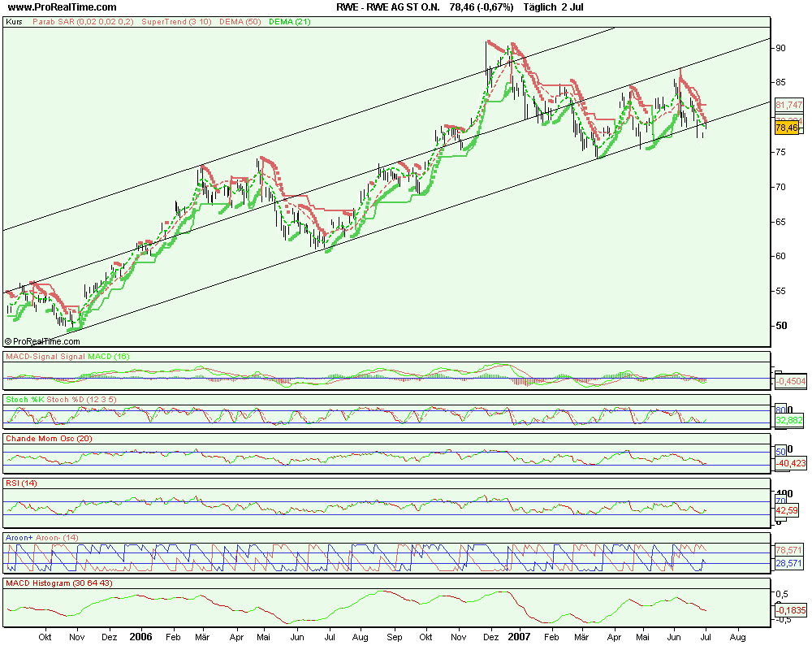Click the Chande value box -40,423
812x650 pixels.
pos(789,464)
